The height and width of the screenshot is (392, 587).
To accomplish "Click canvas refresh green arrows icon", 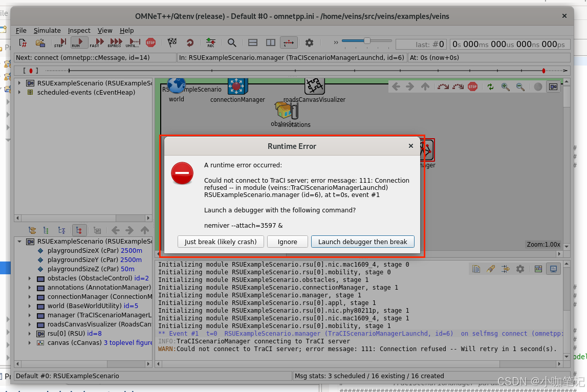I will tap(490, 87).
